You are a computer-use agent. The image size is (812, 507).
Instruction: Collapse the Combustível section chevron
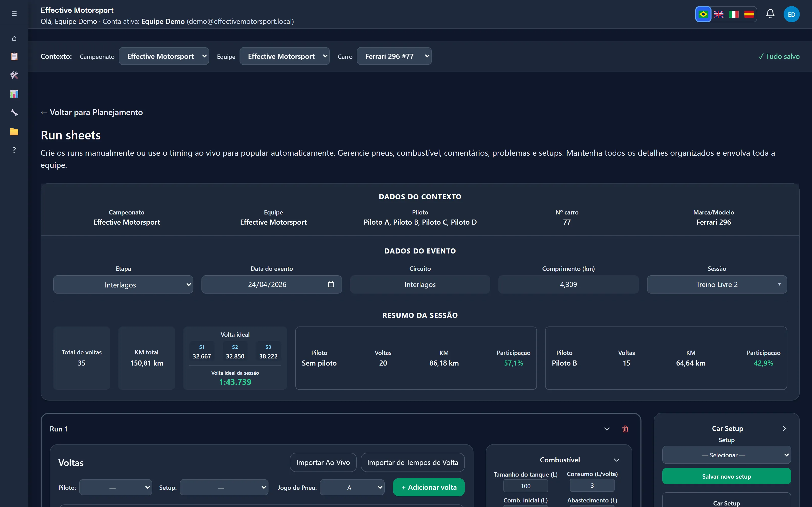pos(616,460)
